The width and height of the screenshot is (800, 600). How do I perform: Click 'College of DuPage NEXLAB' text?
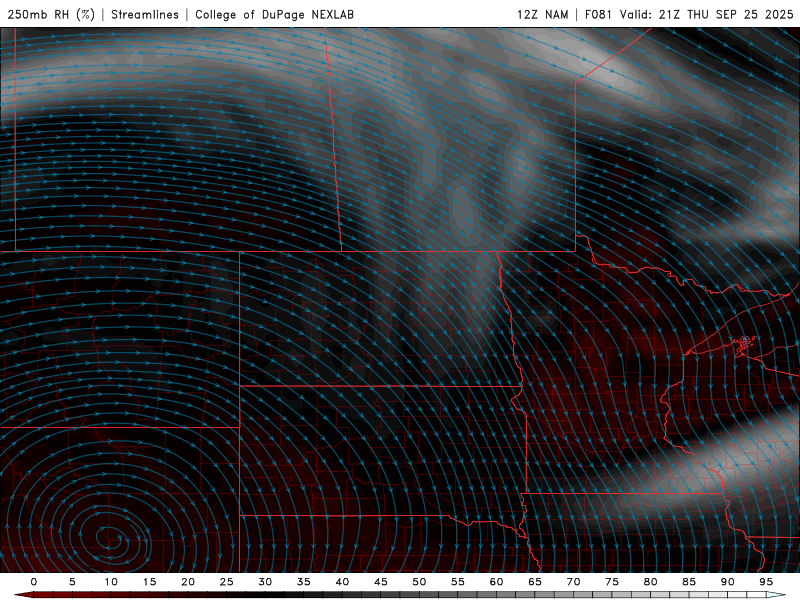click(274, 14)
